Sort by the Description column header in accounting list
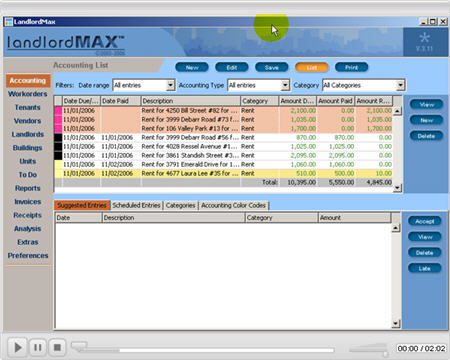Image resolution: width=450 pixels, height=360 pixels. click(190, 101)
